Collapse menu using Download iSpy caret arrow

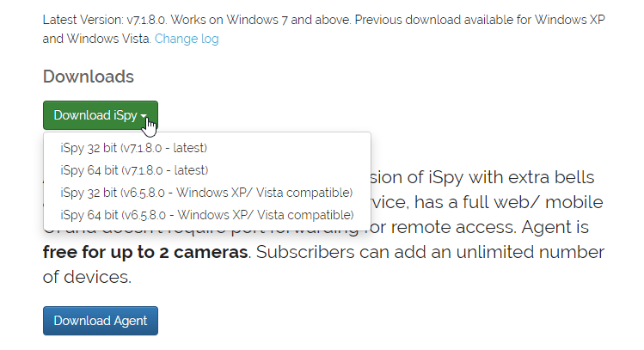pos(144,116)
